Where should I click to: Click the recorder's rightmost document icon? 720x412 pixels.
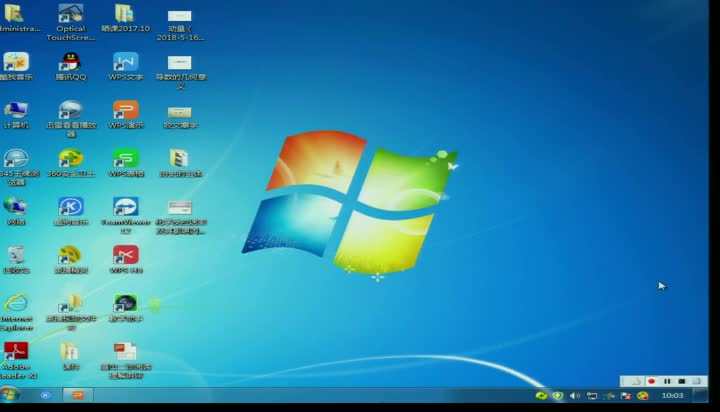tap(697, 381)
